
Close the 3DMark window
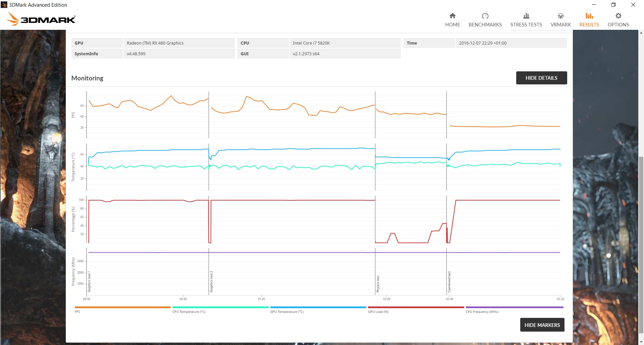(x=633, y=5)
